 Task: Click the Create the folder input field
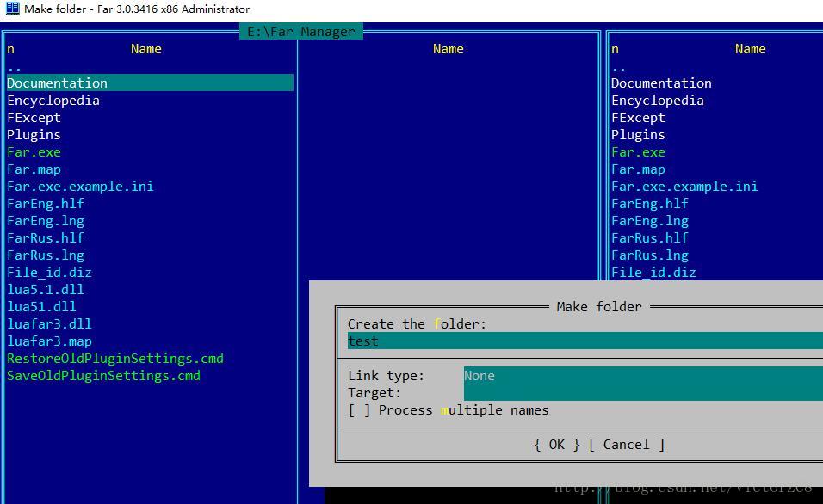[585, 341]
